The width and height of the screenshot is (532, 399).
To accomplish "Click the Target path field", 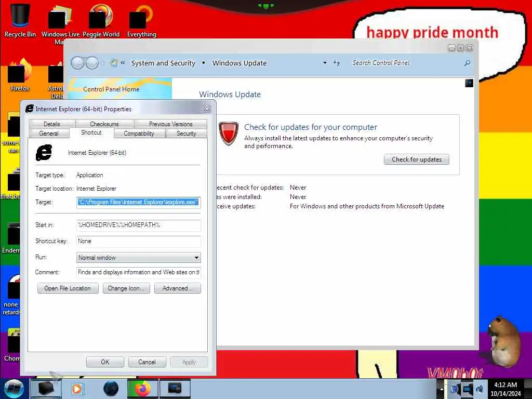I will [x=138, y=202].
